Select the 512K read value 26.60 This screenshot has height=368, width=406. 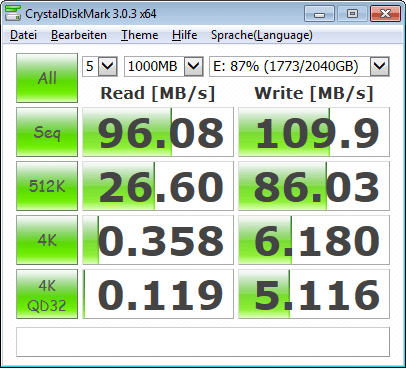tap(158, 186)
